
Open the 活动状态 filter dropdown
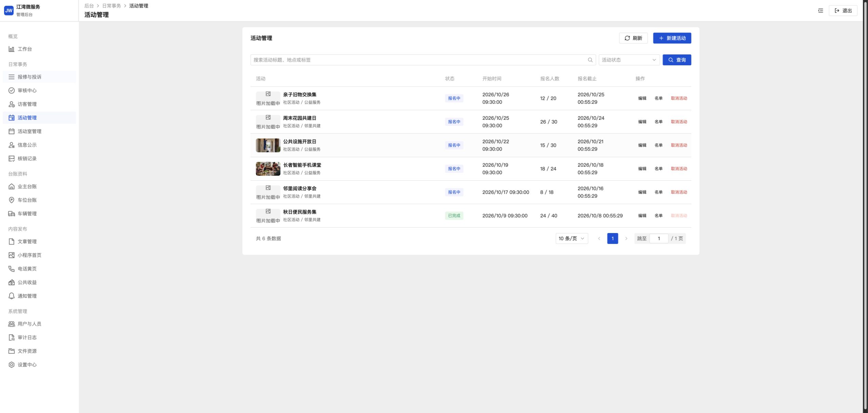click(629, 60)
